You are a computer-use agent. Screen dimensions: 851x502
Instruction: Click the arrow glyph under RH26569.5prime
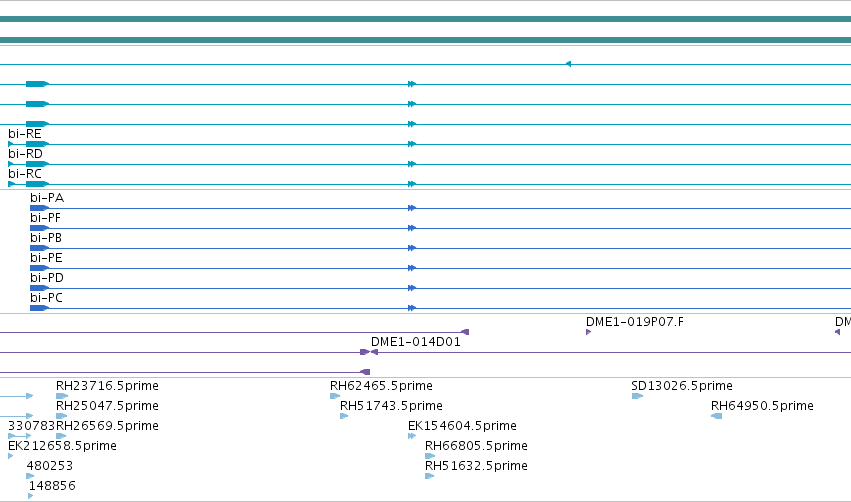(61, 436)
